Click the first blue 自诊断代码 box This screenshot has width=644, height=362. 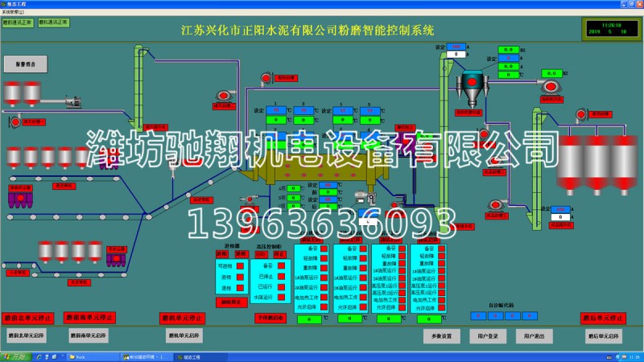click(x=478, y=315)
